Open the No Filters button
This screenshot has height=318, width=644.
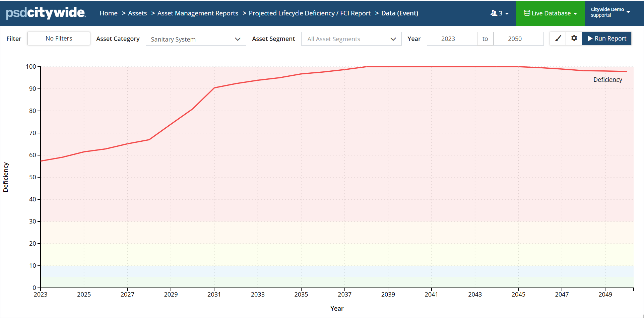59,39
